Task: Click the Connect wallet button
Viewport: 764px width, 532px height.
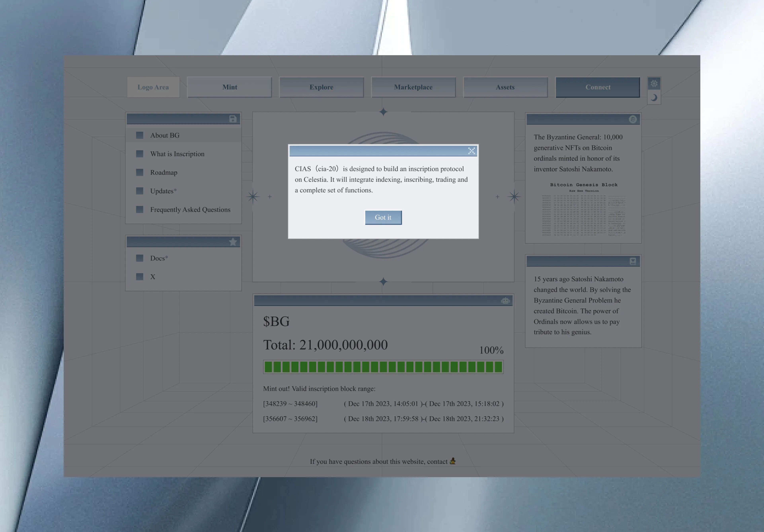Action: pos(598,87)
